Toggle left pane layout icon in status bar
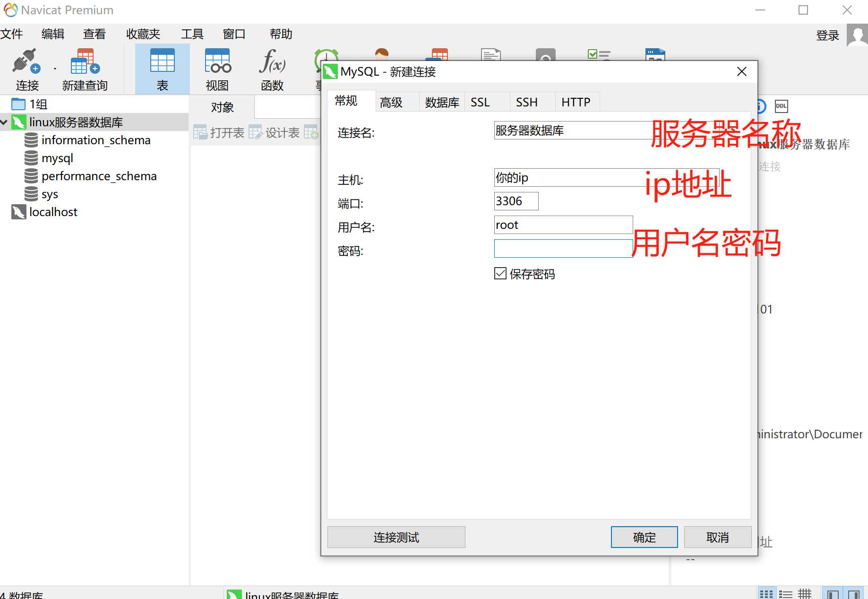Image resolution: width=868 pixels, height=599 pixels. 833,594
